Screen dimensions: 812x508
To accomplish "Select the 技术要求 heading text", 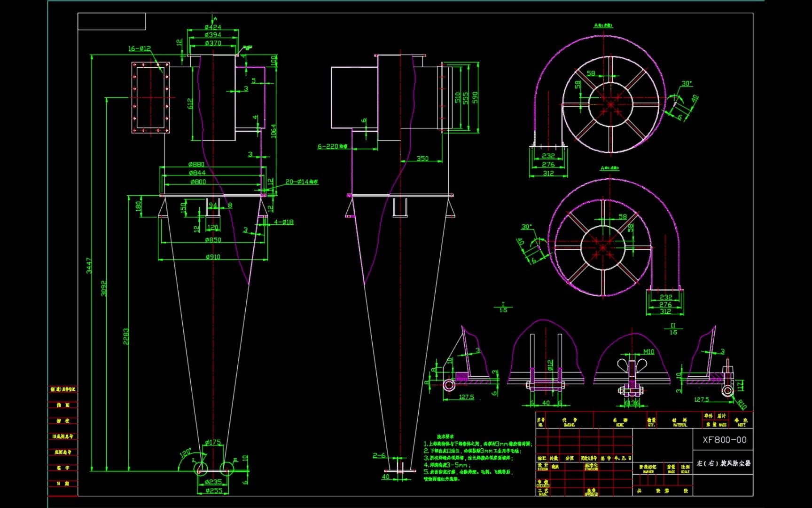I will 445,437.
